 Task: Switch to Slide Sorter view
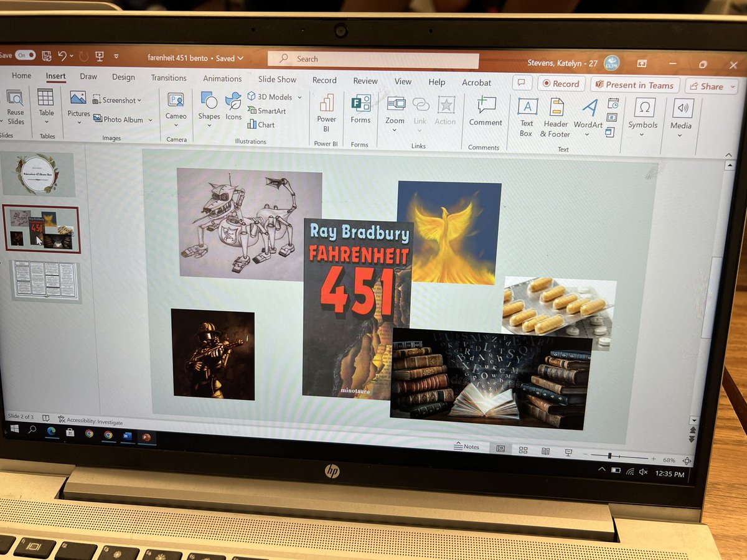[x=523, y=450]
